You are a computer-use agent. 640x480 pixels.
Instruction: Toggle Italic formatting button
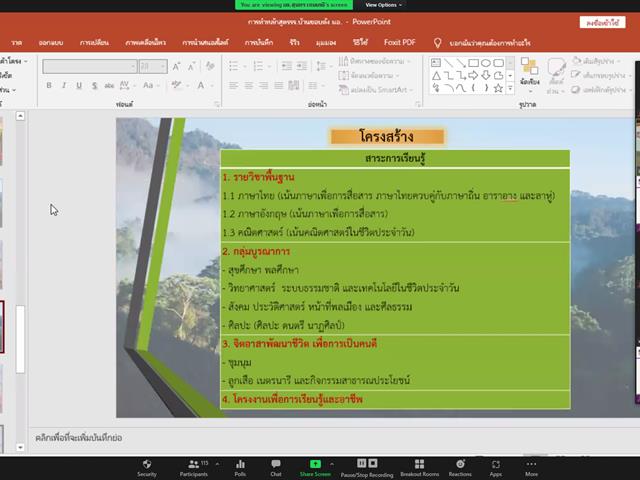click(64, 85)
